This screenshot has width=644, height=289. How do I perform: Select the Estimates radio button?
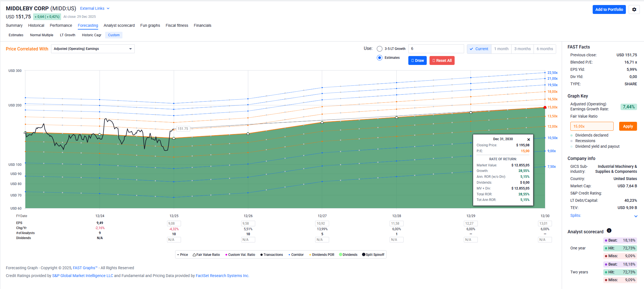click(x=380, y=58)
